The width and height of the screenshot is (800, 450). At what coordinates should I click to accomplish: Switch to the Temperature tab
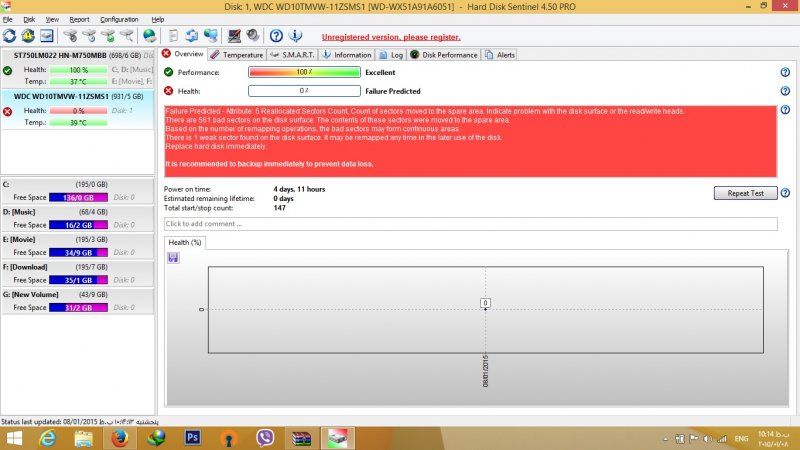(237, 55)
